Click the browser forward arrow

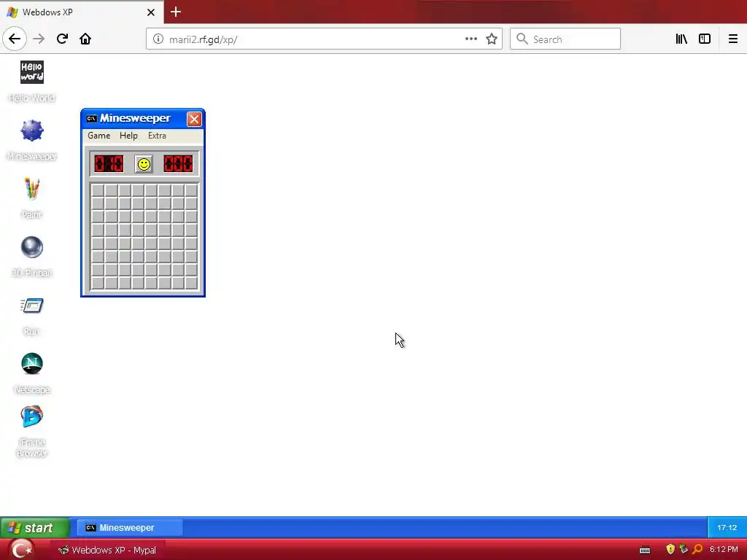coord(39,39)
